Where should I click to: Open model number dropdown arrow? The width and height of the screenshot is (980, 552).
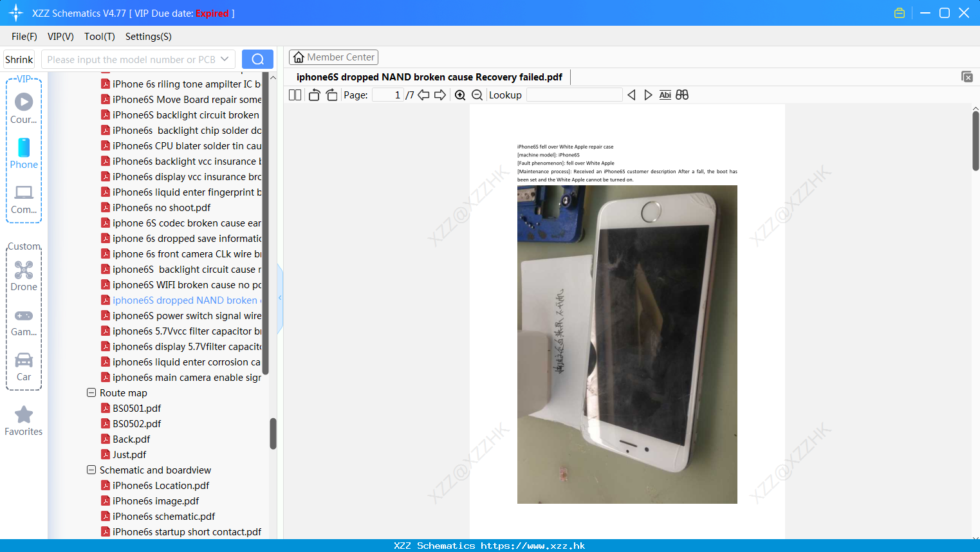(x=225, y=59)
